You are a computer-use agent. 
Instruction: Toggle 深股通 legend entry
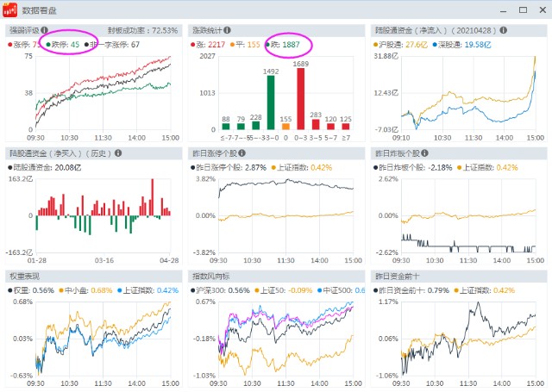[x=450, y=44]
